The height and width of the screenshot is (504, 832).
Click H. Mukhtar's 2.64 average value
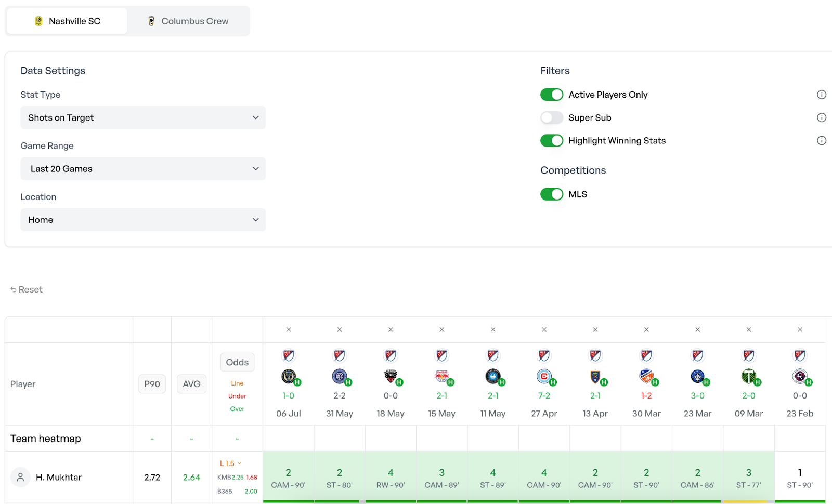pos(191,477)
